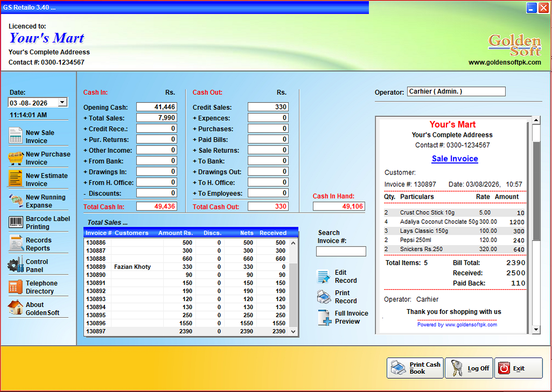Click the Discounts value field
The width and height of the screenshot is (552, 392).
pyautogui.click(x=157, y=193)
